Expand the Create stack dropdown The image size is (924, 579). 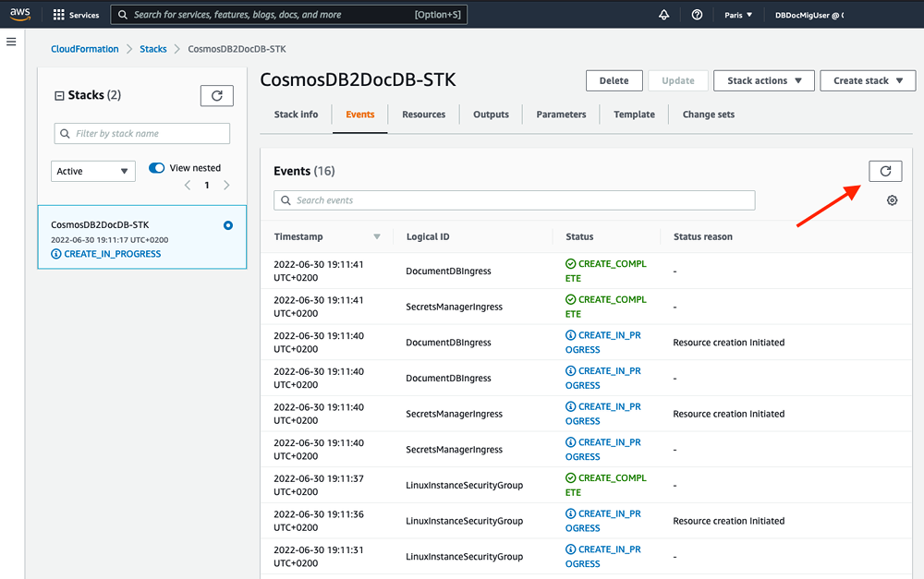click(867, 80)
